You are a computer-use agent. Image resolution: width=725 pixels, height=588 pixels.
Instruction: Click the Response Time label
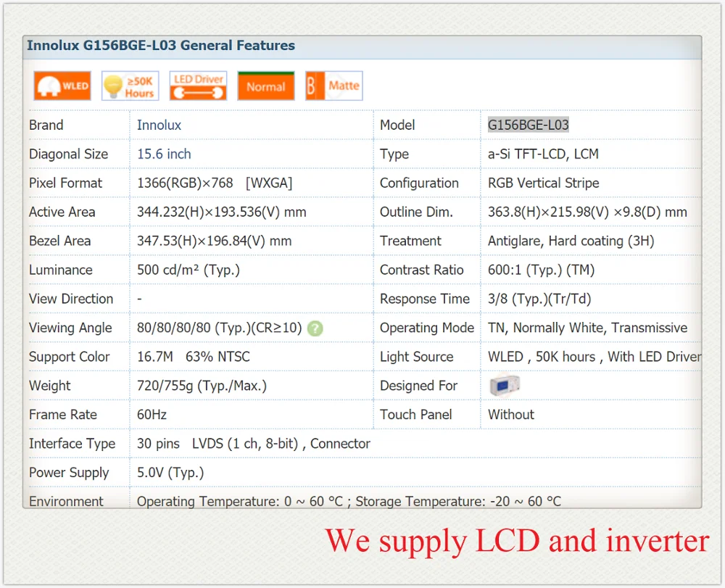(424, 299)
